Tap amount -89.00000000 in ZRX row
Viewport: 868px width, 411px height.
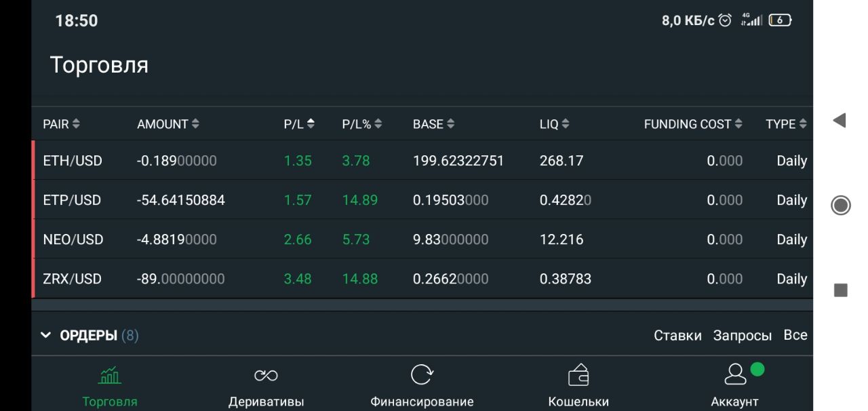(x=180, y=279)
